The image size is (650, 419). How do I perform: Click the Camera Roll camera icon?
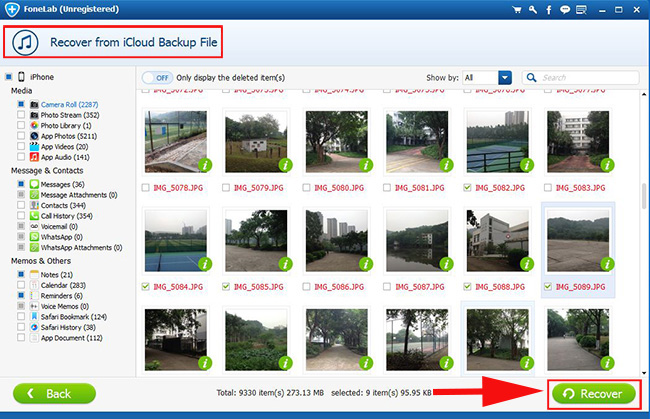[34, 104]
